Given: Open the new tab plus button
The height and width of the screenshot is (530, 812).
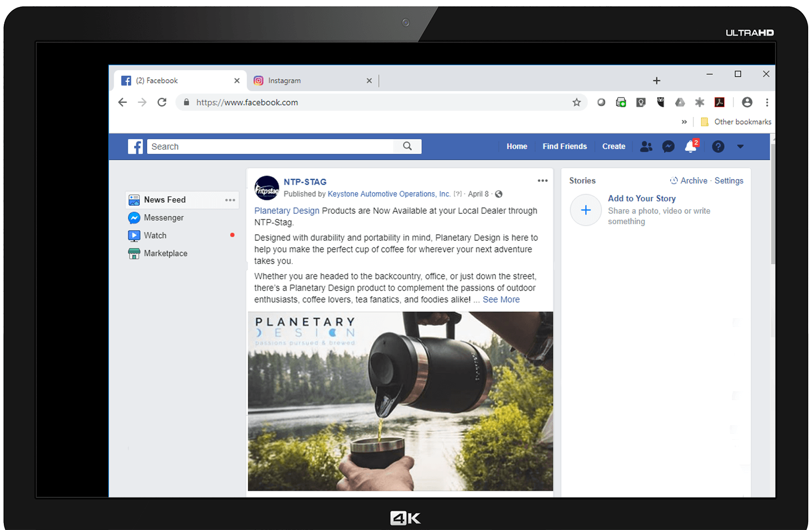Looking at the screenshot, I should click(657, 81).
